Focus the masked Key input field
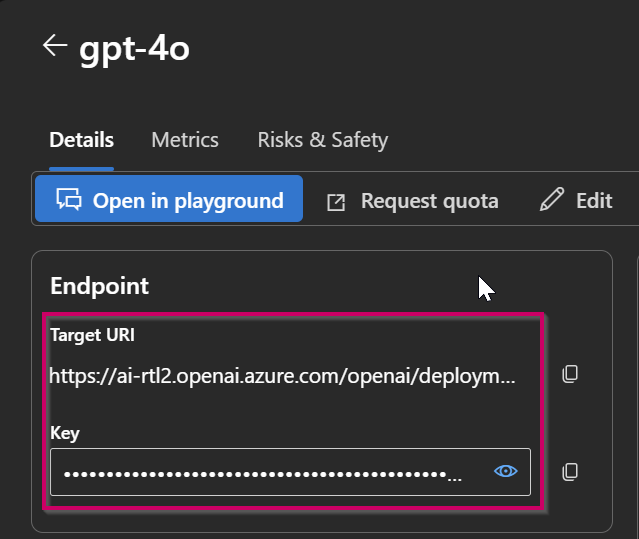 290,472
